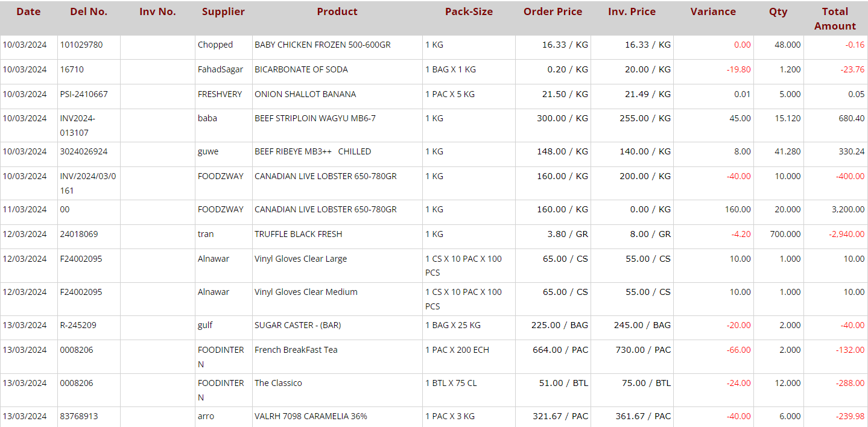Screen dimensions: 868x427
Task: Click the BEEF STRIPLOIN WAGYU MB6-7 product
Action: click(315, 119)
